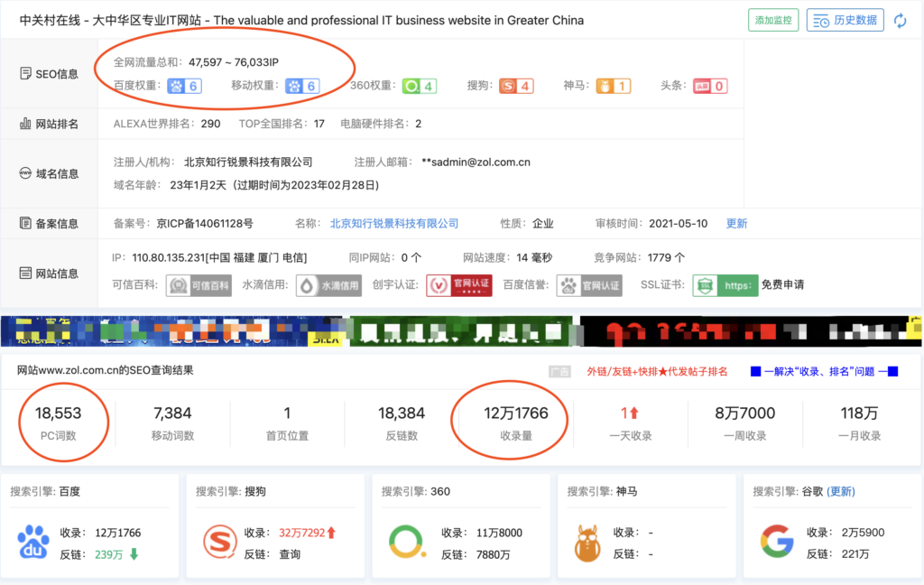Click the 7,384 移动词数 statistic
The width and height of the screenshot is (924, 585).
coord(172,423)
